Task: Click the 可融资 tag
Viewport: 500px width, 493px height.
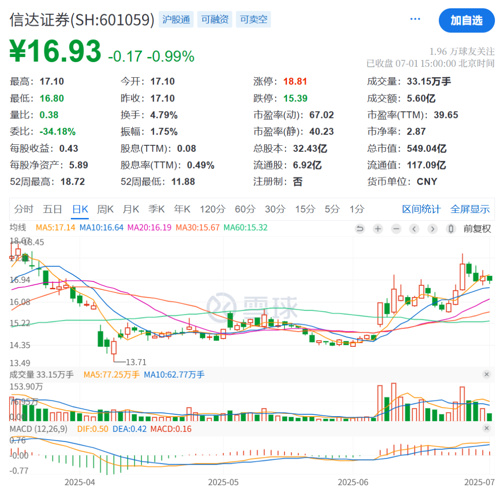Action: tap(215, 19)
